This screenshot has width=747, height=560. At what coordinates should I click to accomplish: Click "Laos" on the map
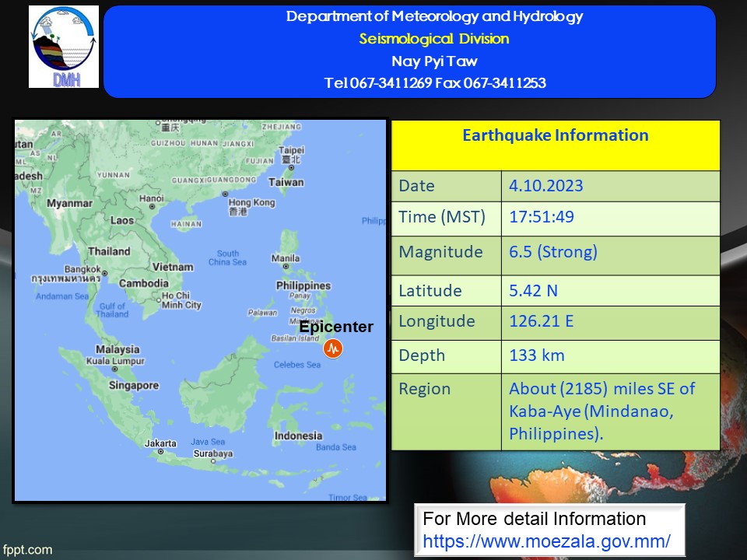tap(122, 220)
